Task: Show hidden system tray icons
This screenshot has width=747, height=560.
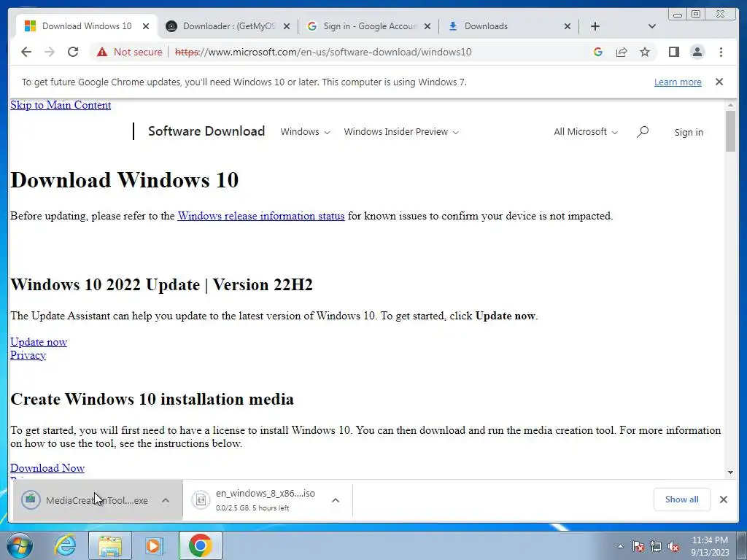Action: coord(620,546)
